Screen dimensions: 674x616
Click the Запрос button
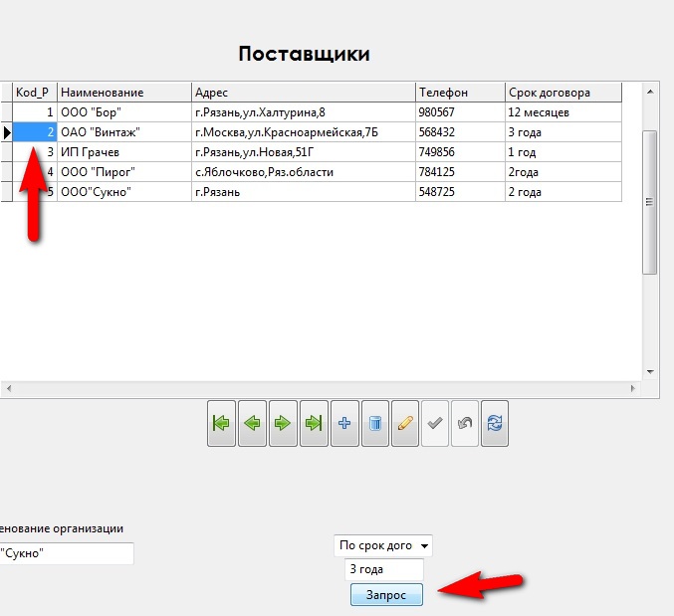(386, 594)
